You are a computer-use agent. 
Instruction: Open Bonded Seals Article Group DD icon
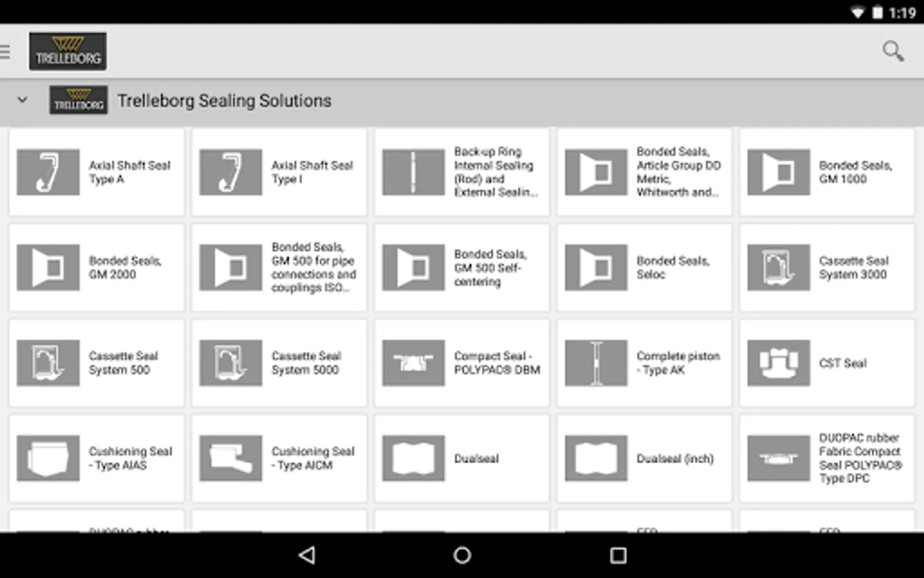tap(596, 172)
